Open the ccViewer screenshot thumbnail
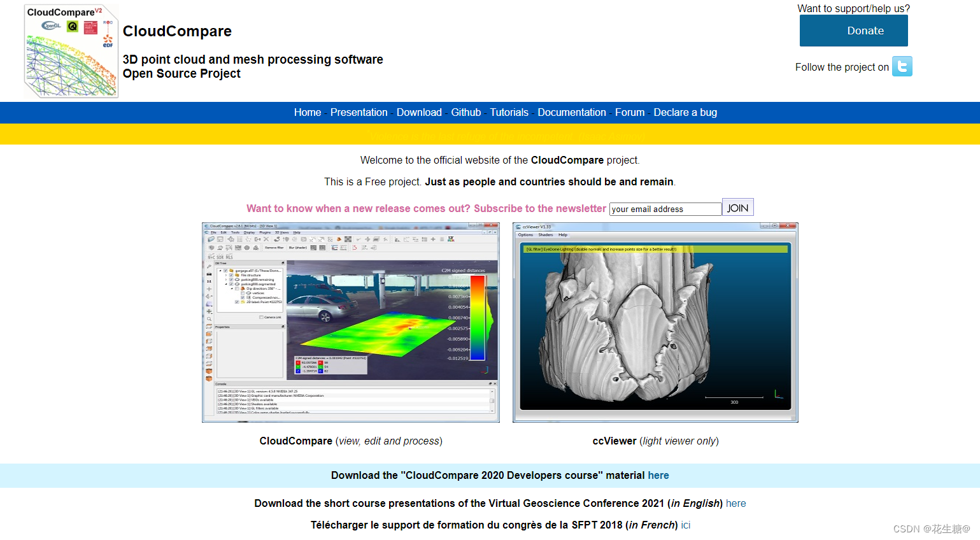Image resolution: width=980 pixels, height=540 pixels. (x=655, y=322)
